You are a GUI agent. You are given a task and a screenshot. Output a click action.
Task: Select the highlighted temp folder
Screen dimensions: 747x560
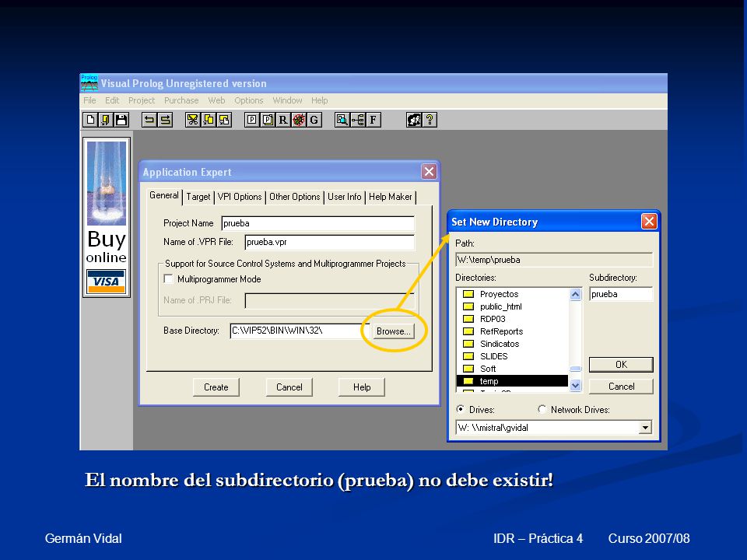click(512, 381)
